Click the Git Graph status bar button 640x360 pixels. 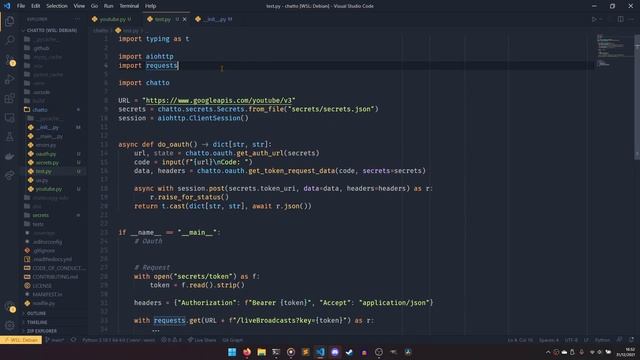click(x=233, y=340)
